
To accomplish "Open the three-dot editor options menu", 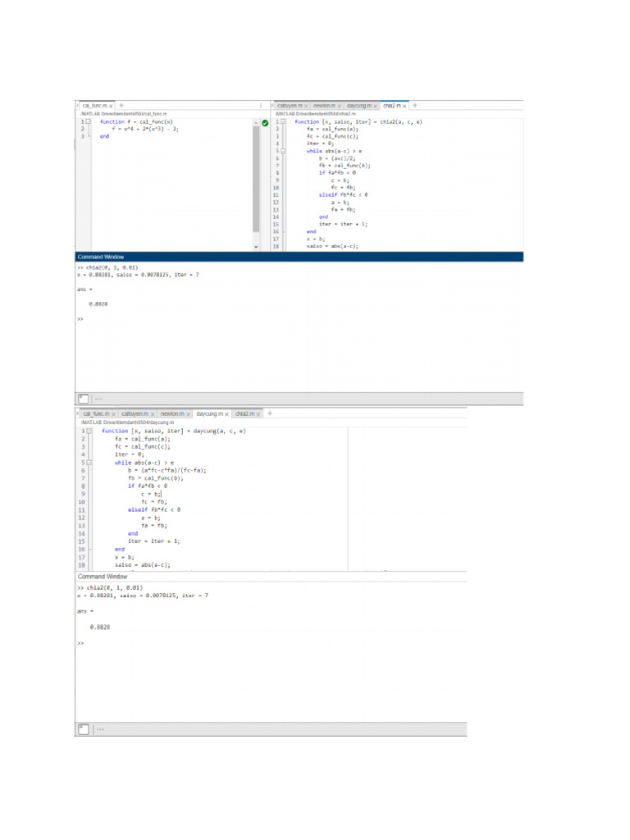I will pos(261,106).
